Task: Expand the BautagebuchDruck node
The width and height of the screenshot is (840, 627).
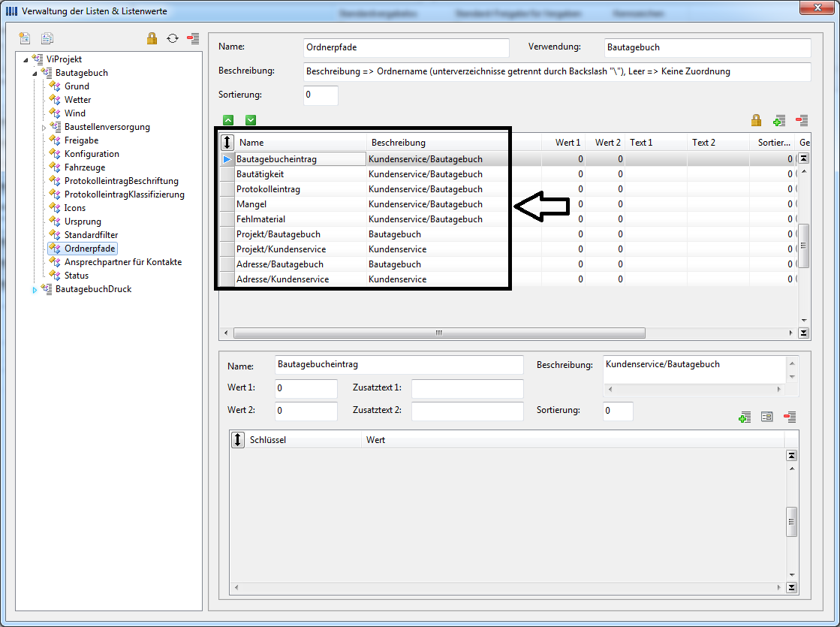Action: [35, 289]
